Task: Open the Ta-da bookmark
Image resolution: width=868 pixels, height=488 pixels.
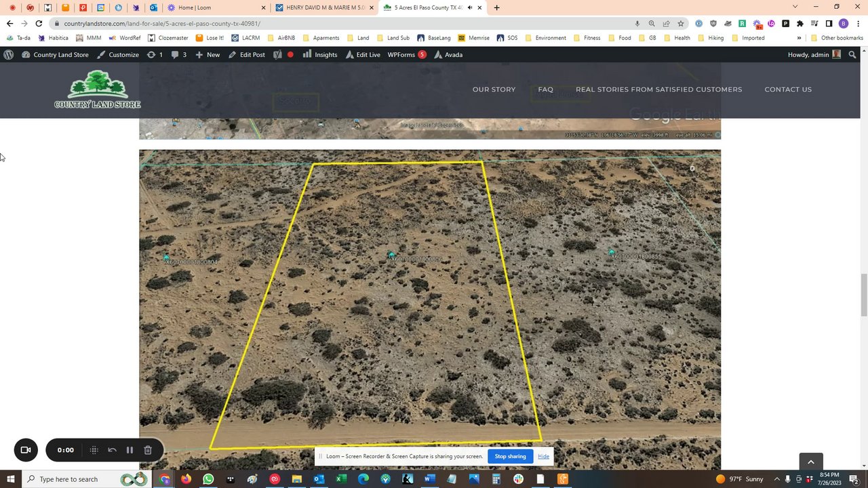Action: tap(18, 38)
